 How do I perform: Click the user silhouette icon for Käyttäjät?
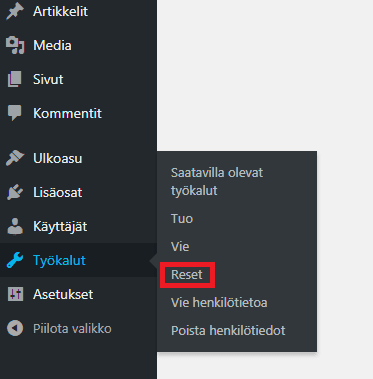pos(15,226)
